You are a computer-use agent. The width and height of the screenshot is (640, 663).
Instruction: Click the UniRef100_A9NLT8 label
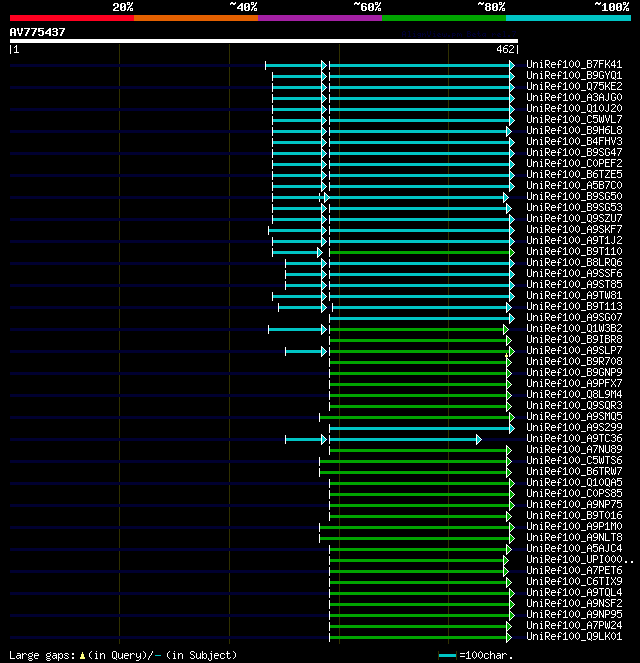click(x=574, y=537)
